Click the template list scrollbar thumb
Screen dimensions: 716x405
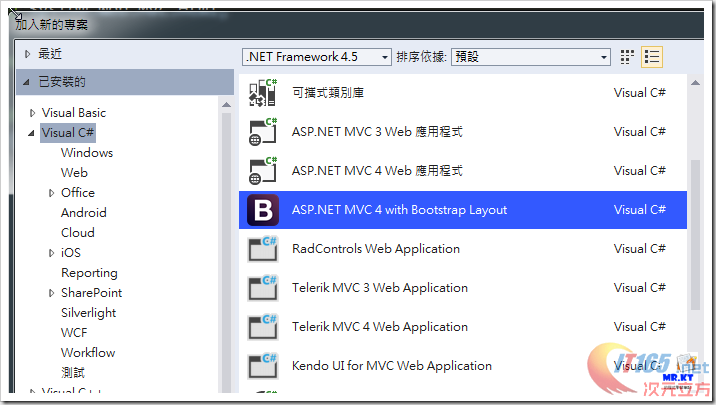pyautogui.click(x=695, y=235)
